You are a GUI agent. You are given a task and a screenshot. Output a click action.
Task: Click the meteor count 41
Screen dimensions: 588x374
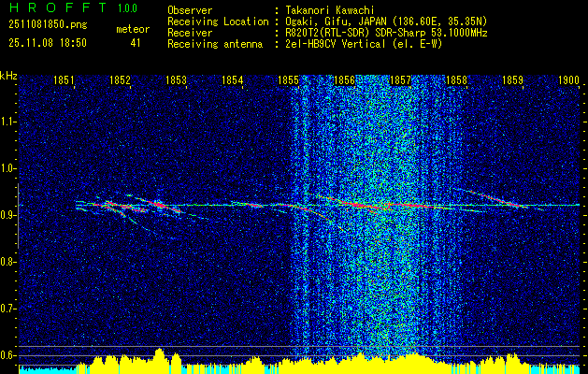[x=136, y=43]
